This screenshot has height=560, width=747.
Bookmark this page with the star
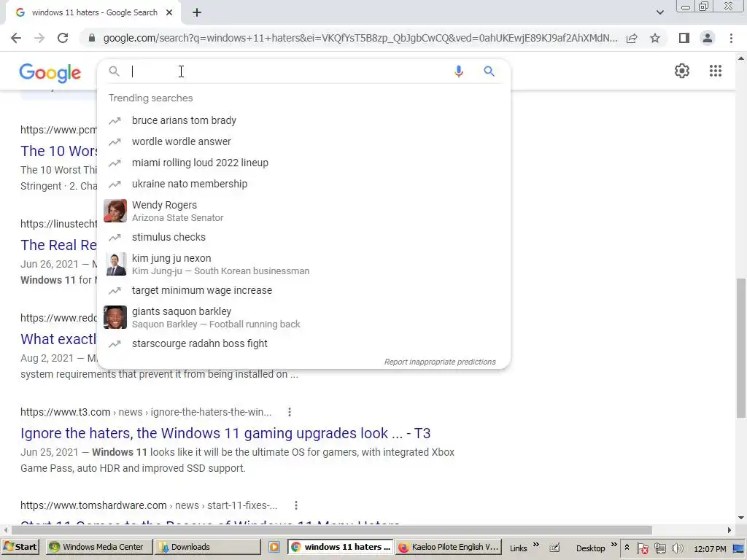pyautogui.click(x=655, y=38)
